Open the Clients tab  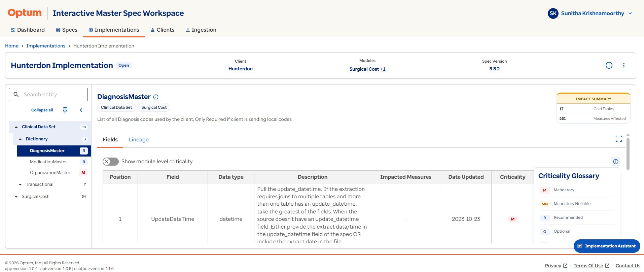pos(163,30)
